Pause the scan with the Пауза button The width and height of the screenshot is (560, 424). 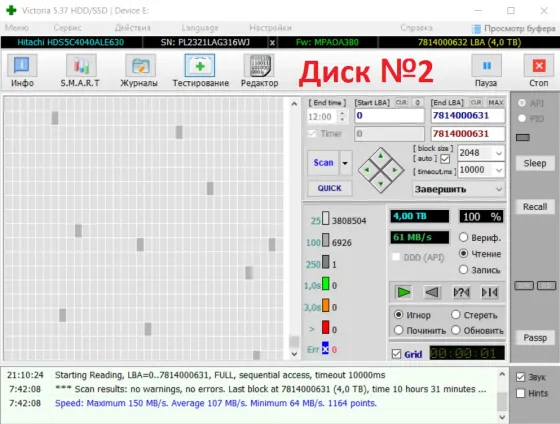click(x=486, y=70)
